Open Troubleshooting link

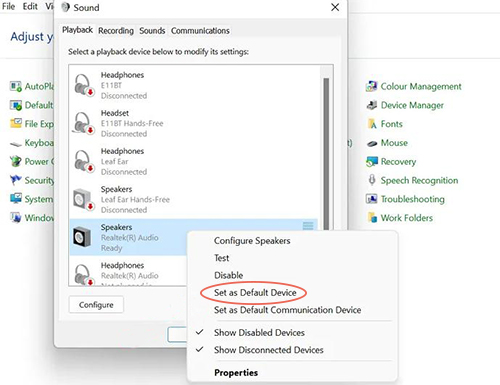point(413,199)
